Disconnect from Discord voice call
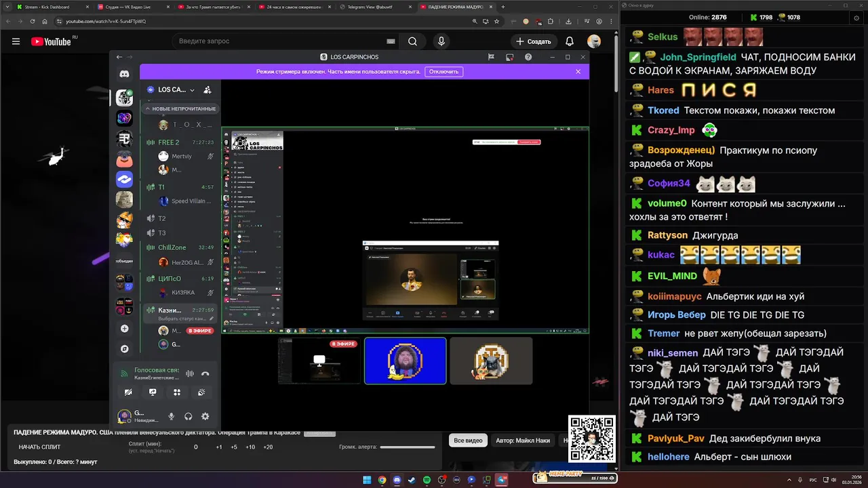The height and width of the screenshot is (488, 868). (205, 373)
